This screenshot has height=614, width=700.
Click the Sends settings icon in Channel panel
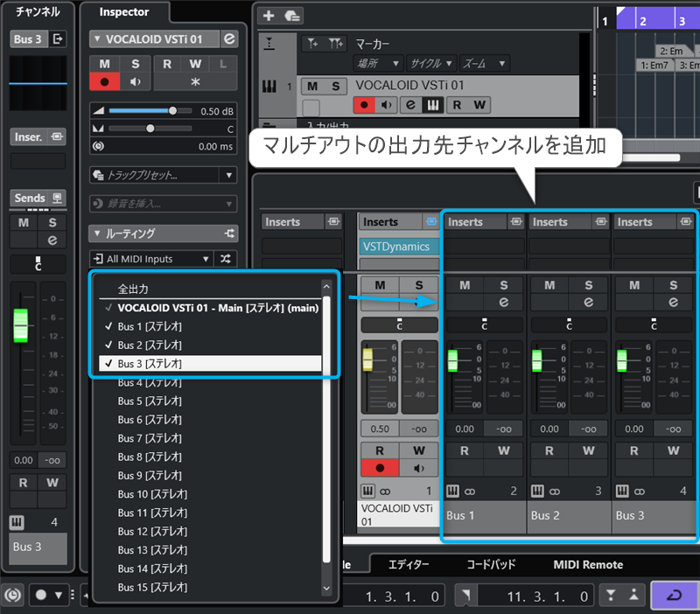57,198
